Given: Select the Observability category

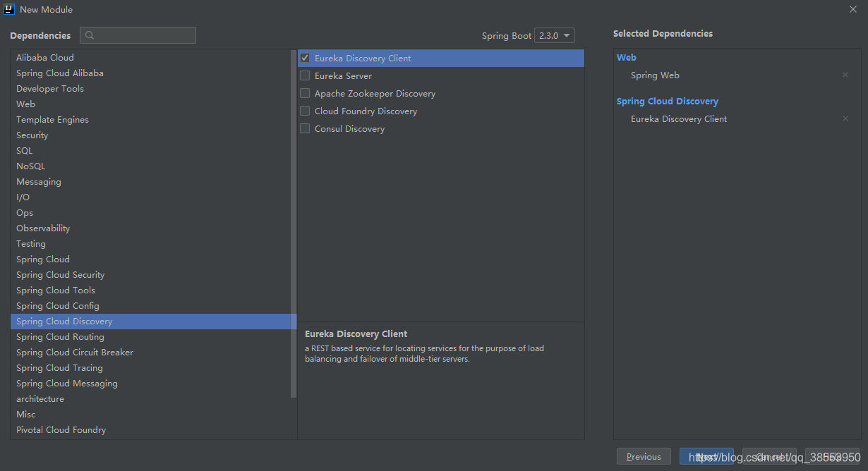Looking at the screenshot, I should [151, 228].
